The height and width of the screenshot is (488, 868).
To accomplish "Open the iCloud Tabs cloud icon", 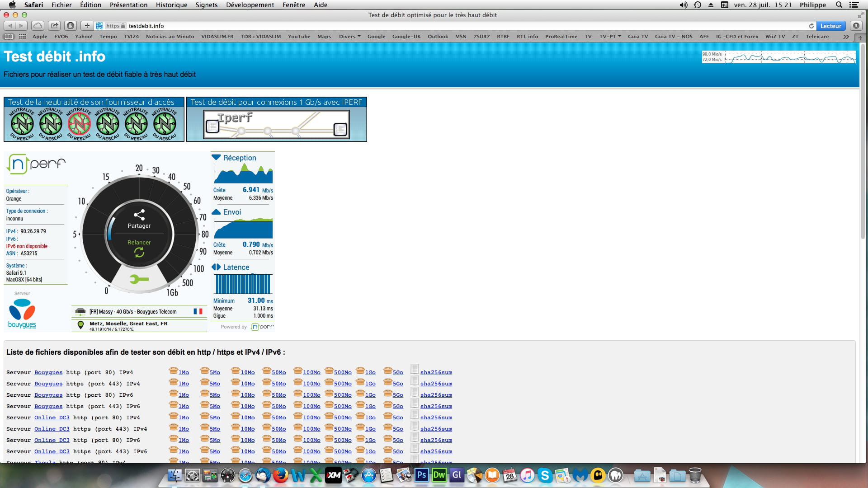I will [38, 26].
